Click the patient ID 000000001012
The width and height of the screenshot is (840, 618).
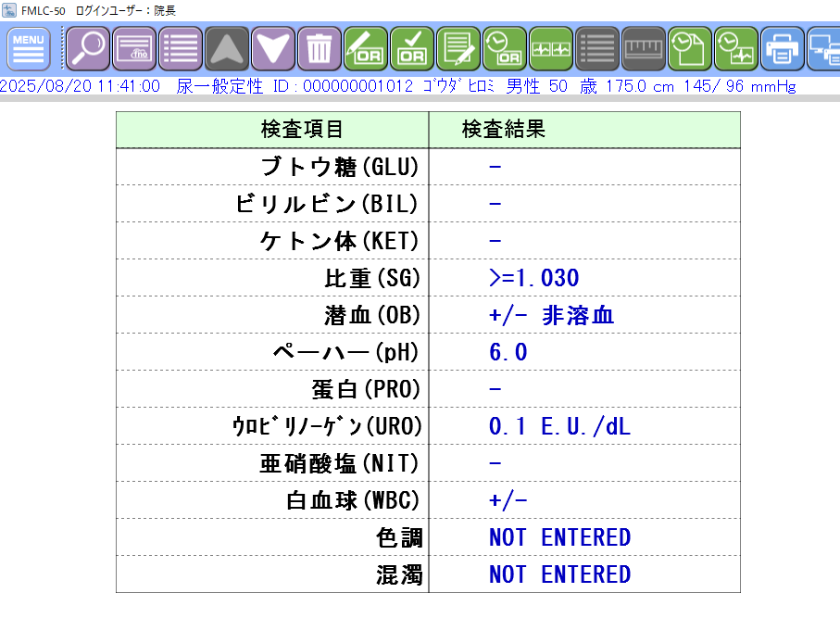point(357,86)
